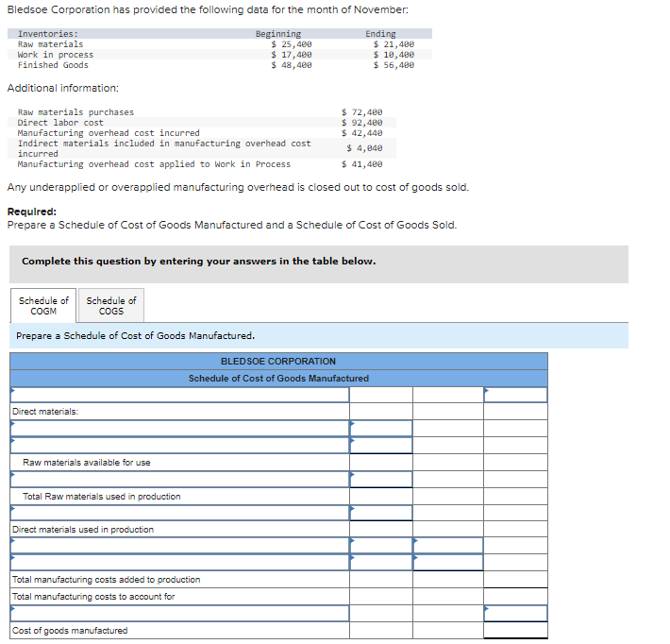Click the amount field in the row below Raw materials available
Screen dimensions: 670x644
[x=381, y=480]
